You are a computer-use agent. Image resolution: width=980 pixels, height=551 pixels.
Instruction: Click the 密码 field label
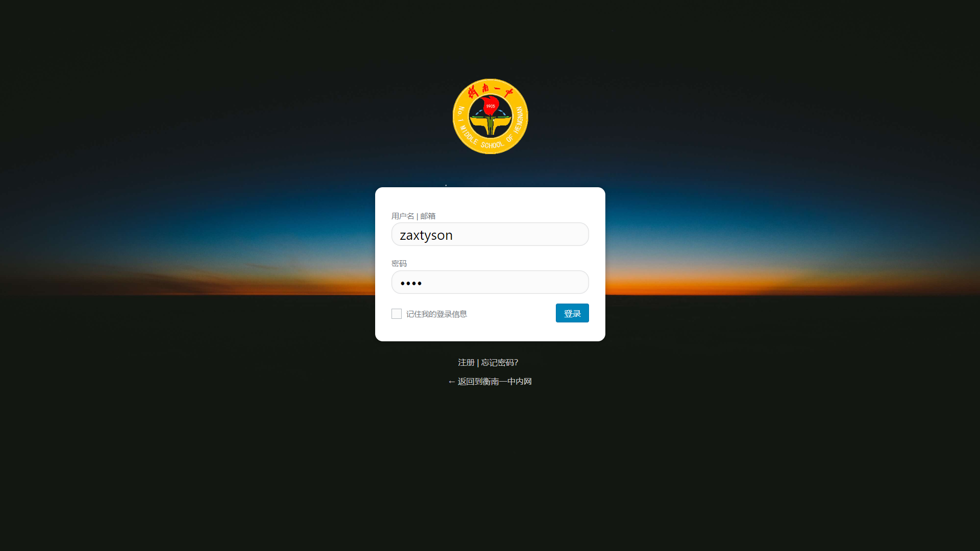tap(399, 263)
